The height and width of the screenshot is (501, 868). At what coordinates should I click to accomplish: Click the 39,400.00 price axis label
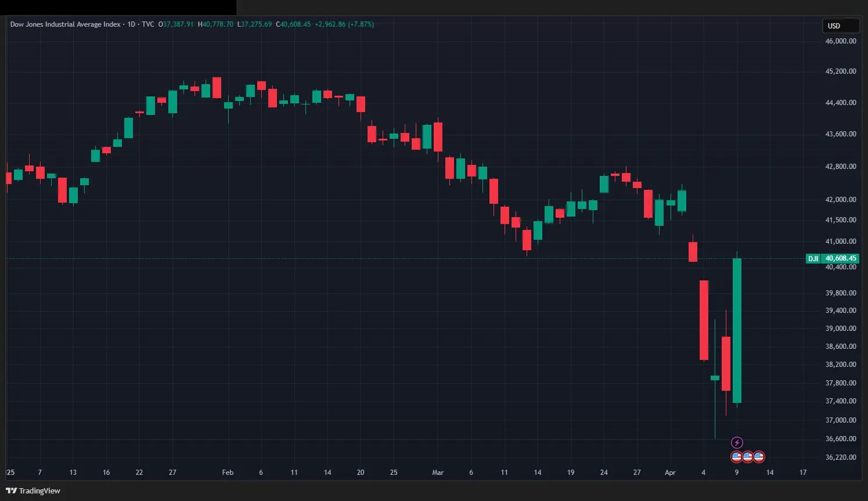(841, 311)
